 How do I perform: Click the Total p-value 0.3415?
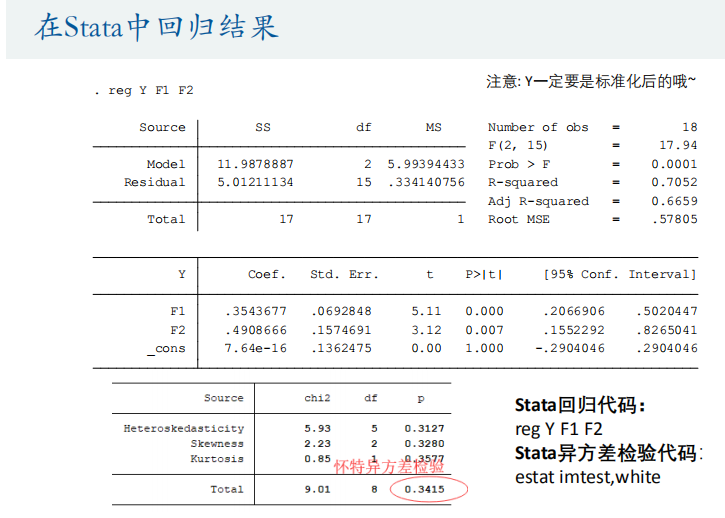click(x=424, y=489)
